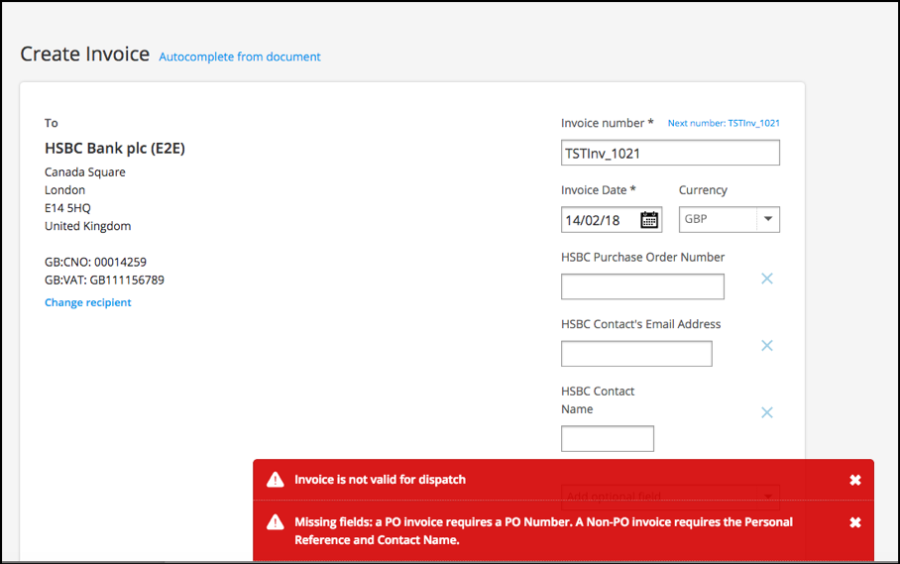This screenshot has width=900, height=564.
Task: Click the warning triangle beside 'Invoice is not valid'
Action: click(275, 480)
